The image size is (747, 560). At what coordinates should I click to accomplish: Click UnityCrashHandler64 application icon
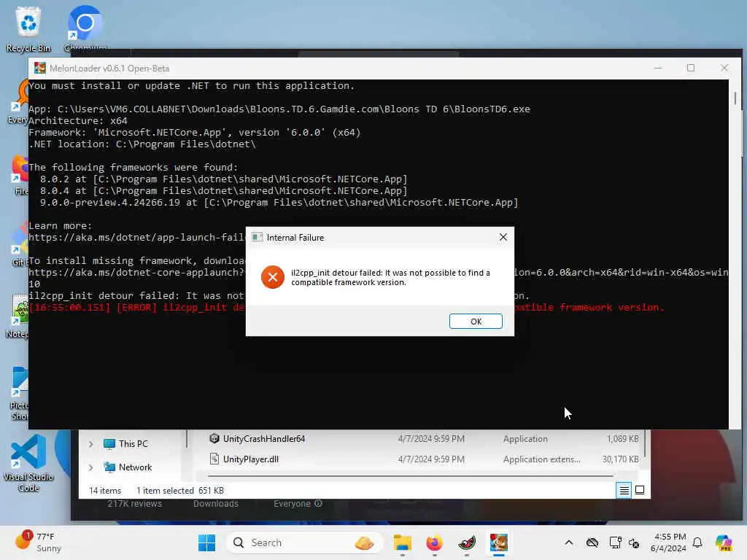214,438
